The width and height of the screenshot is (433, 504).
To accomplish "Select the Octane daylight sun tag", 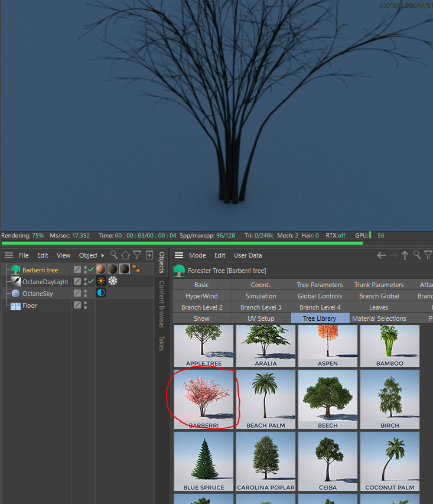I will pyautogui.click(x=101, y=281).
